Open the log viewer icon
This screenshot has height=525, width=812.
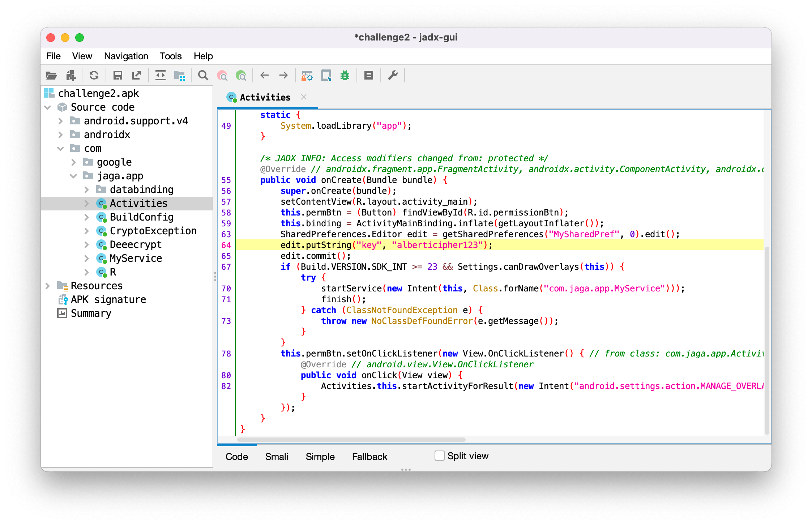[368, 76]
